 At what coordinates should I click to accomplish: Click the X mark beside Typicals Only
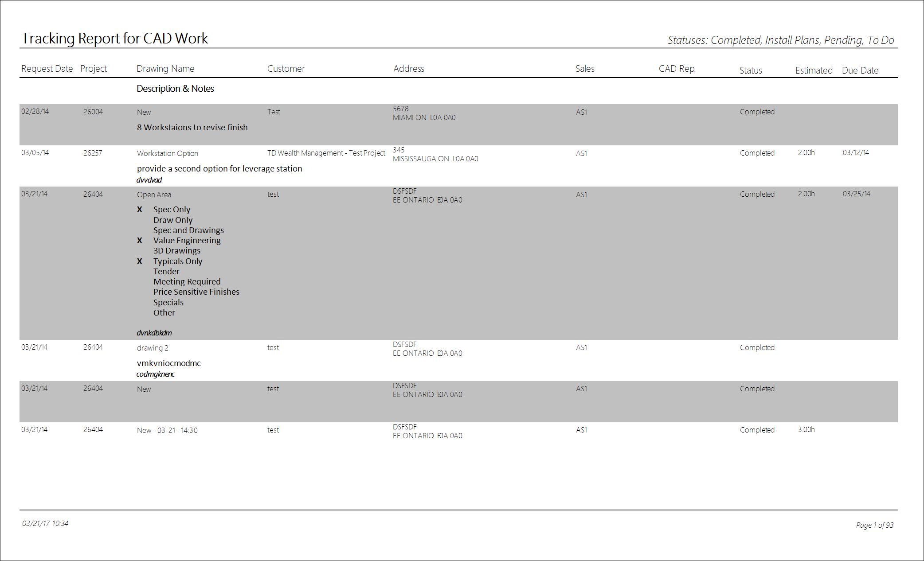[x=140, y=261]
